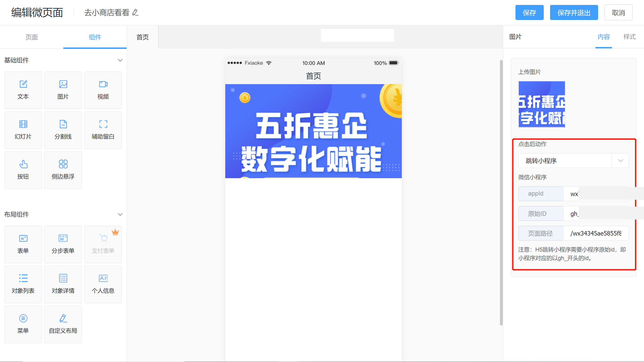Add the 表单 form component
Viewport: 644px width, 362px height.
pyautogui.click(x=23, y=244)
